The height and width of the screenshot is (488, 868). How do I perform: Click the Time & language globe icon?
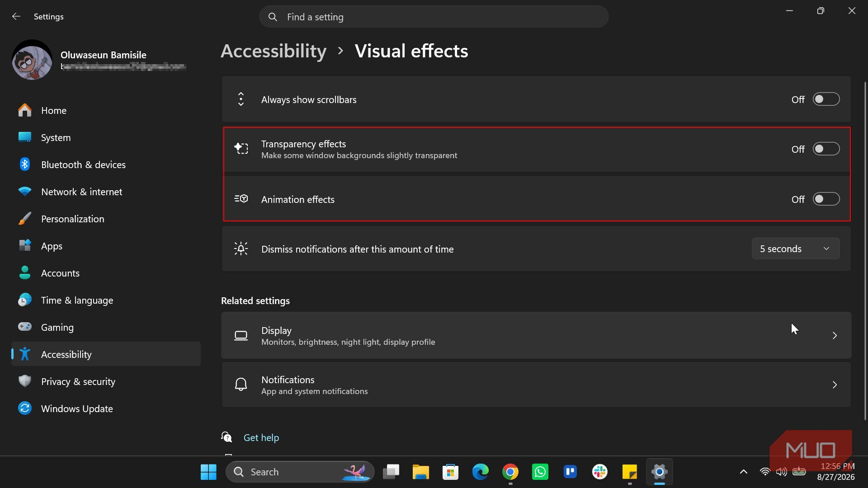click(25, 300)
